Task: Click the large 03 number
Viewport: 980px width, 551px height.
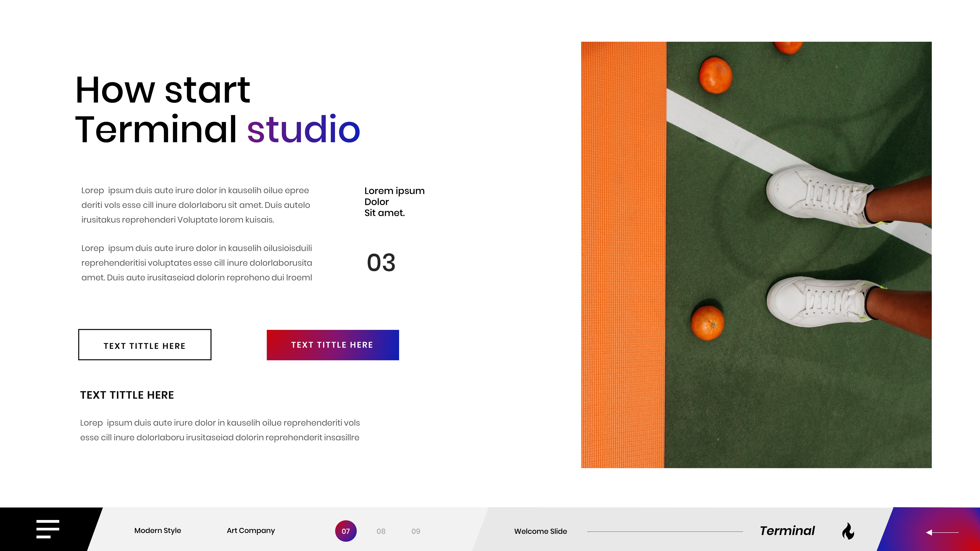Action: tap(381, 262)
